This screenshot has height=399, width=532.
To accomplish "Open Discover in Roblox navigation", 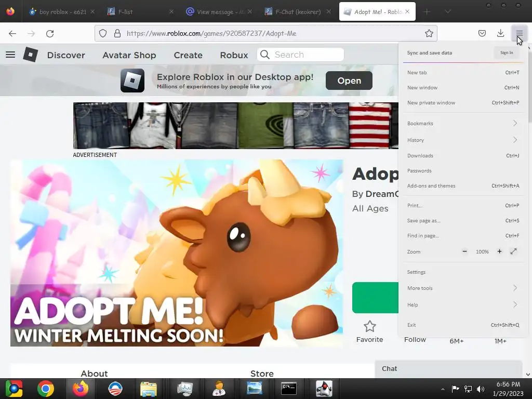I will click(66, 55).
